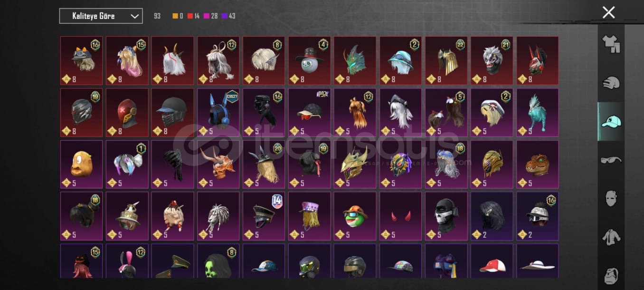This screenshot has height=290, width=644.
Task: Pick the blue bunny ears headphones item
Action: point(218,112)
